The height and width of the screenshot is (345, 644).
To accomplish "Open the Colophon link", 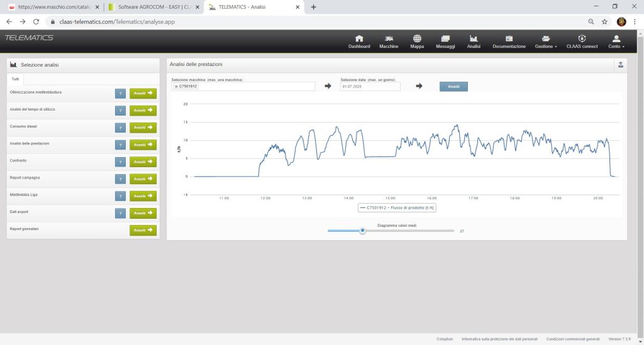I will 445,339.
